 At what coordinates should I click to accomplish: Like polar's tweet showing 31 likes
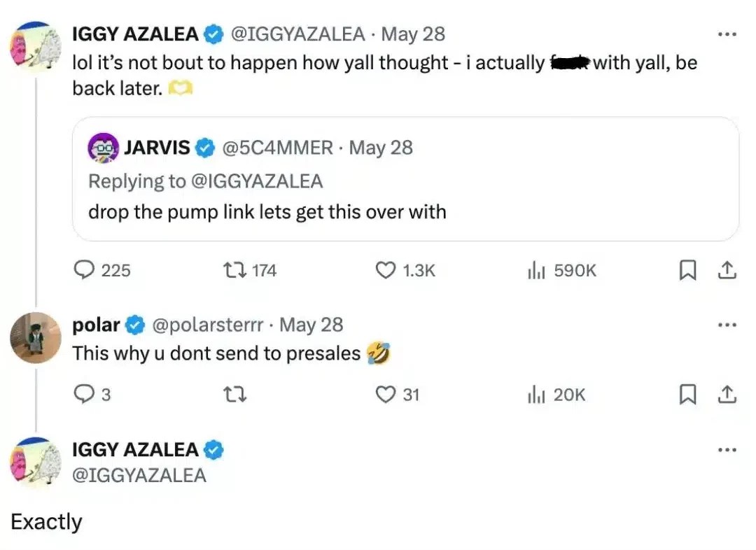[x=385, y=394]
